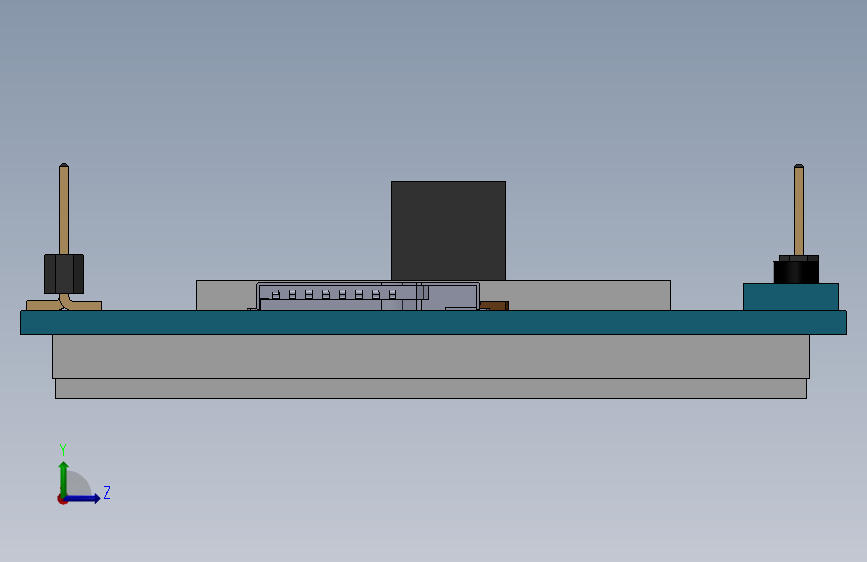Viewport: 867px width, 562px height.
Task: Select the right gold vertical pin
Action: pyautogui.click(x=799, y=210)
